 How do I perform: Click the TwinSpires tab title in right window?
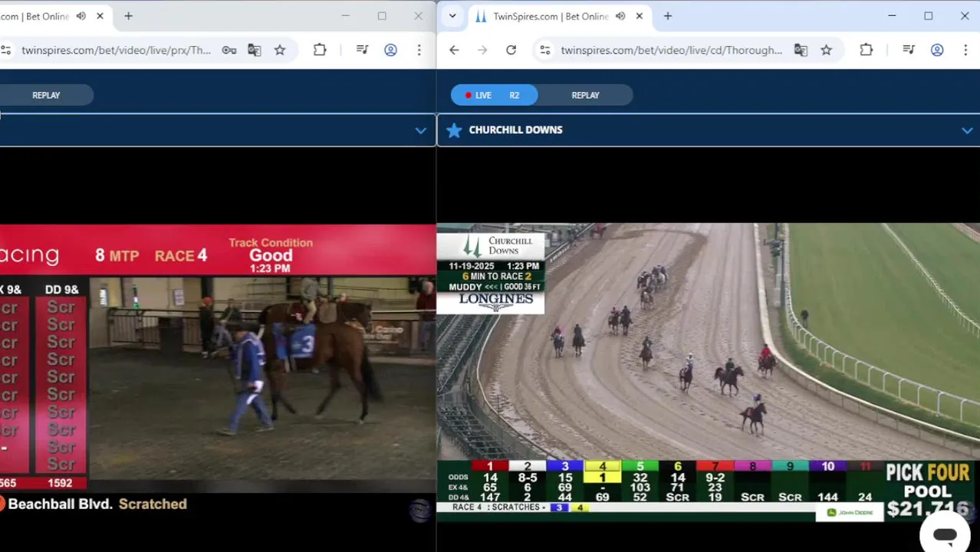[551, 16]
